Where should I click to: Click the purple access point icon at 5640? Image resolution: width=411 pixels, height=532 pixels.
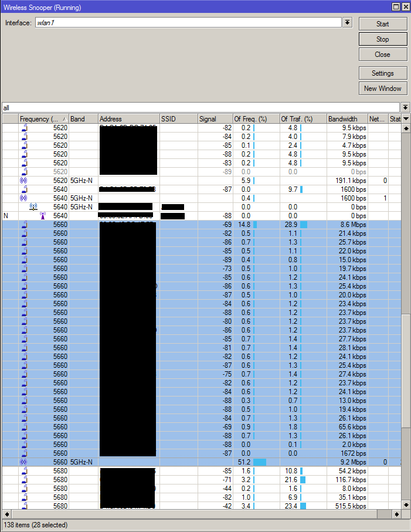42,215
